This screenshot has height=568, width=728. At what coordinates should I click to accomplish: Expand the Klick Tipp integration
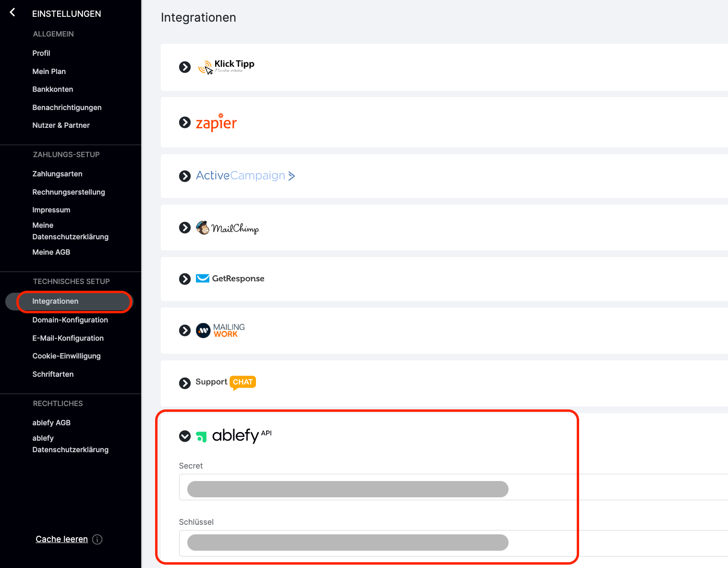point(185,67)
